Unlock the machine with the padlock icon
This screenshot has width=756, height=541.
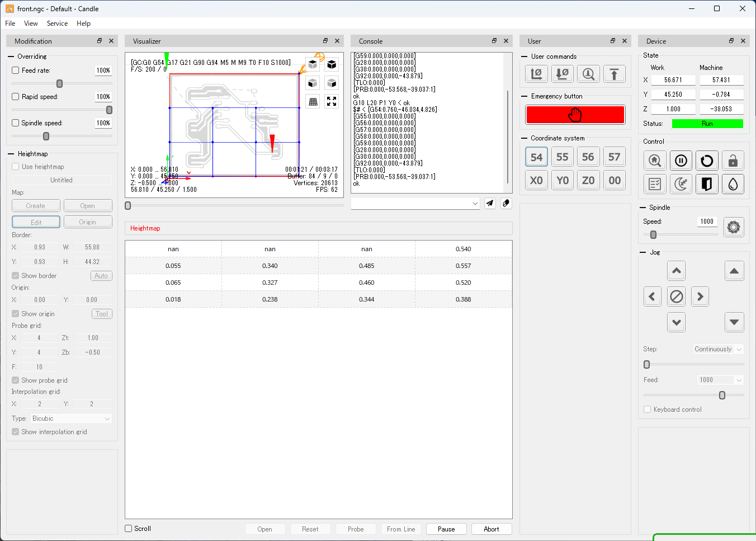click(733, 161)
